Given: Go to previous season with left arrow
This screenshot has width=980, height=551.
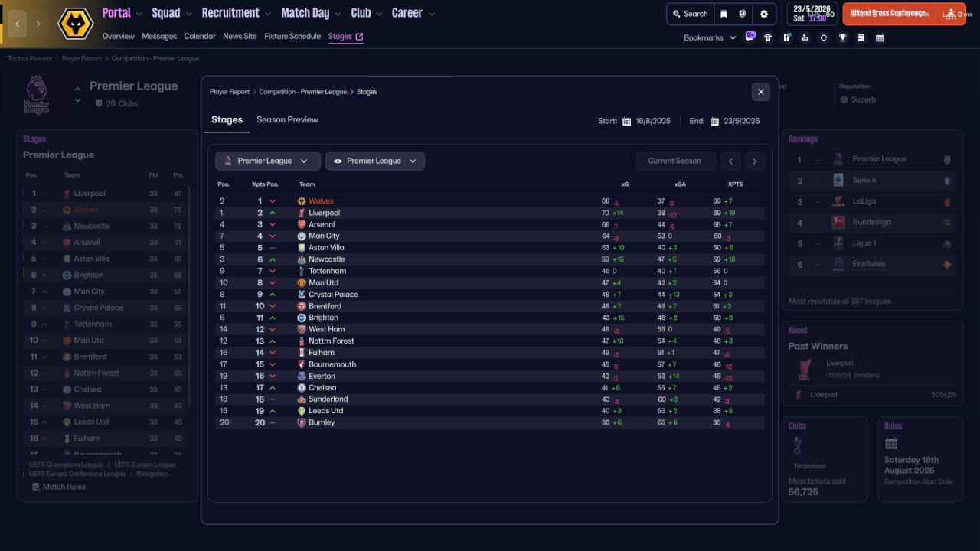Looking at the screenshot, I should coord(731,161).
